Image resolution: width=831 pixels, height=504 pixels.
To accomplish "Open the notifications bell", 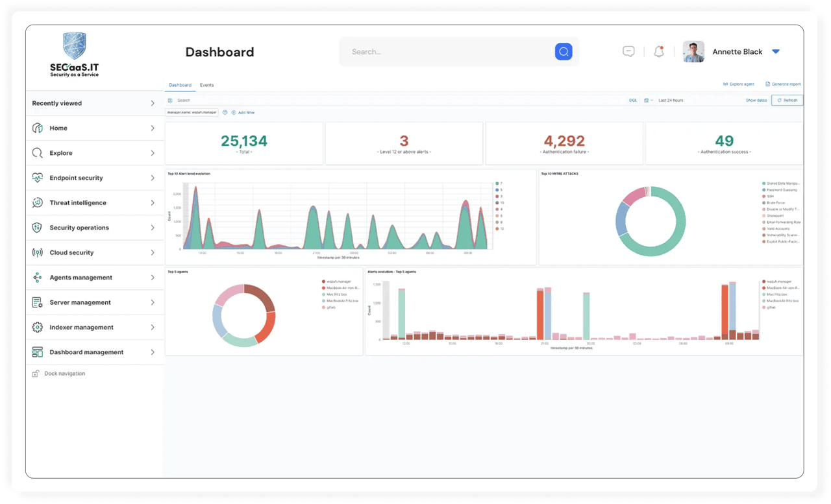I will pyautogui.click(x=659, y=52).
